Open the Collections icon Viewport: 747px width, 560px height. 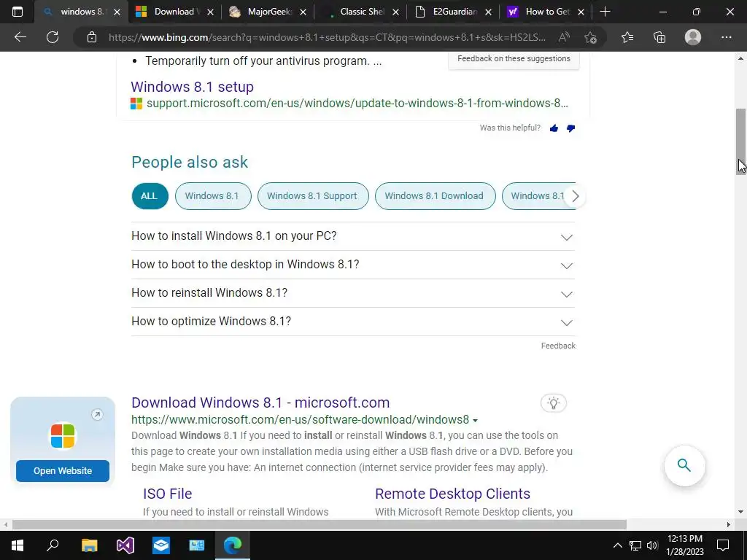click(659, 37)
